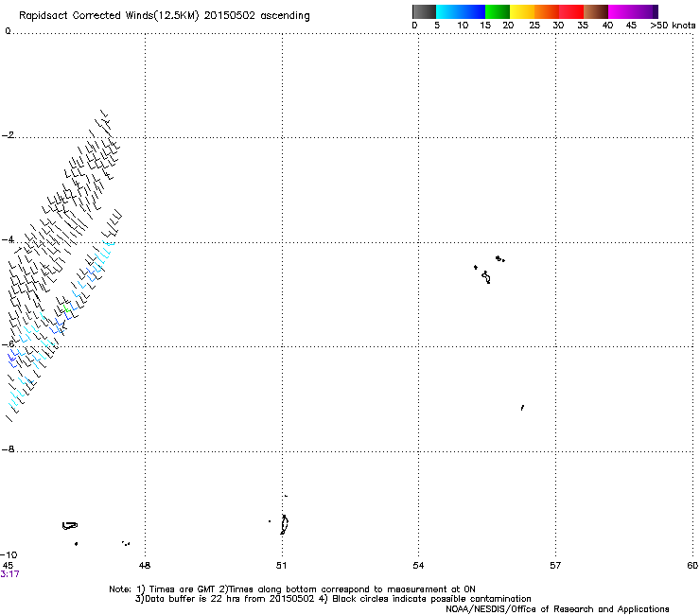Click the purple '3:17' time label
Viewport: 700px width, 615px height.
(9, 574)
